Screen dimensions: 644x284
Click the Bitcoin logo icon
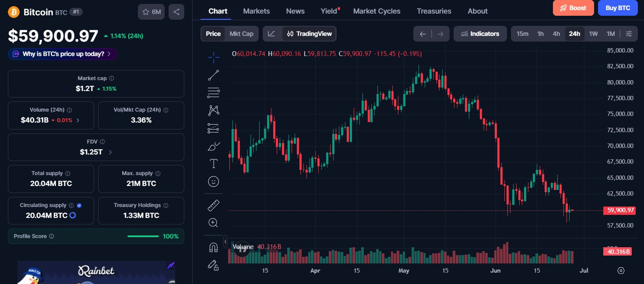14,12
